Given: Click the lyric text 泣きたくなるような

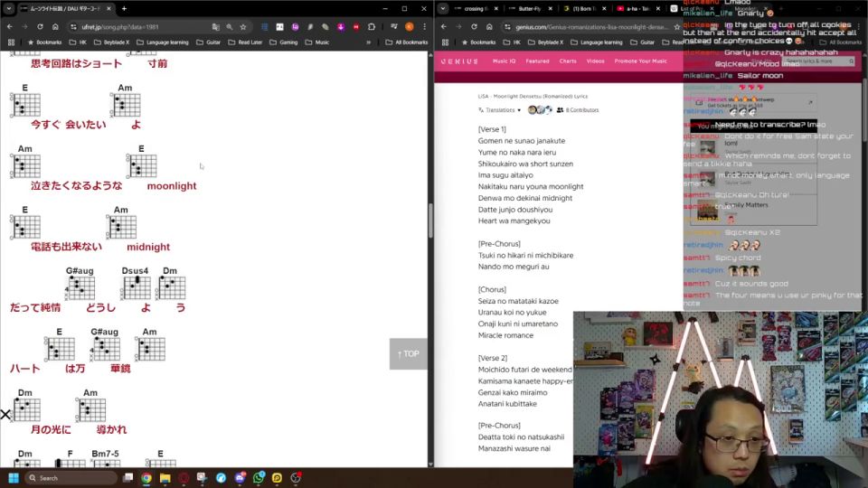Looking at the screenshot, I should pos(76,186).
